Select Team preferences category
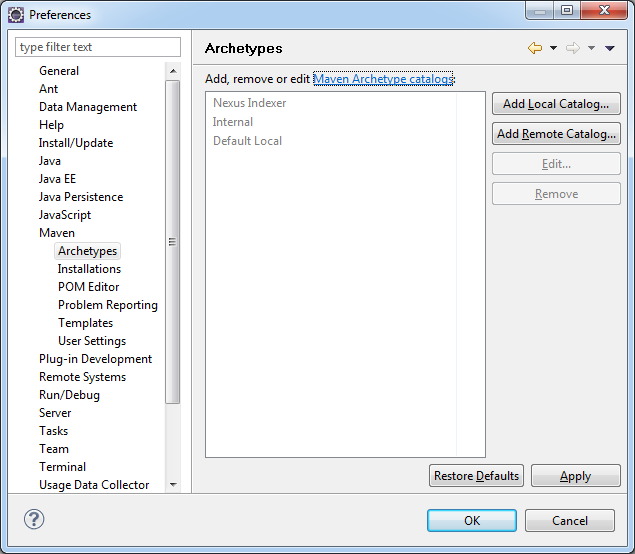Screen dimensions: 635x554 53,449
